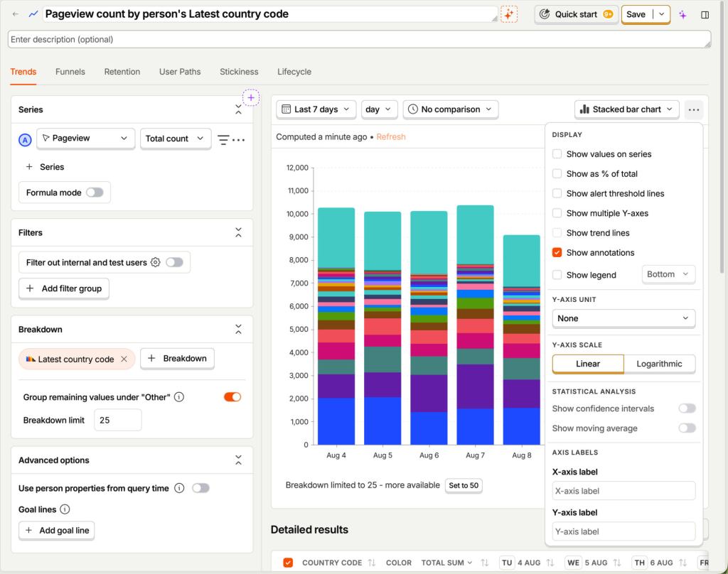The width and height of the screenshot is (728, 574).
Task: Click the purple plus icon above Series
Action: [251, 97]
